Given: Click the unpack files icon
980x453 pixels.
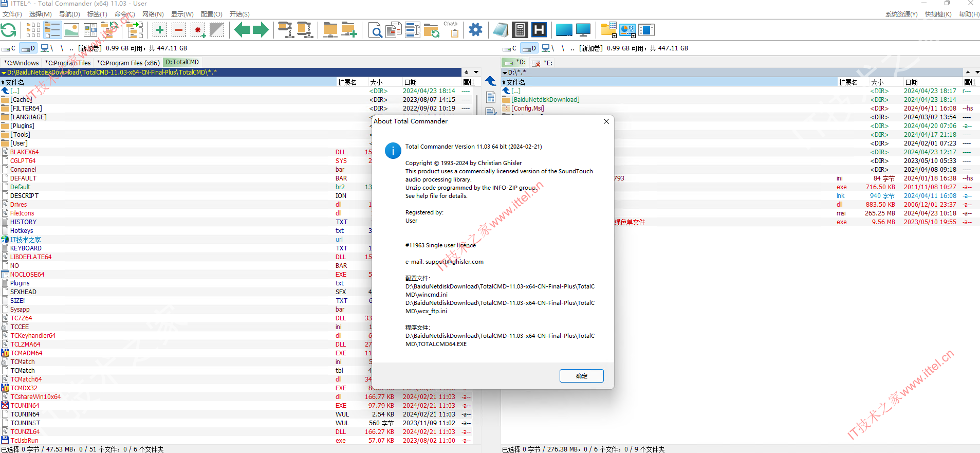Looking at the screenshot, I should 305,30.
